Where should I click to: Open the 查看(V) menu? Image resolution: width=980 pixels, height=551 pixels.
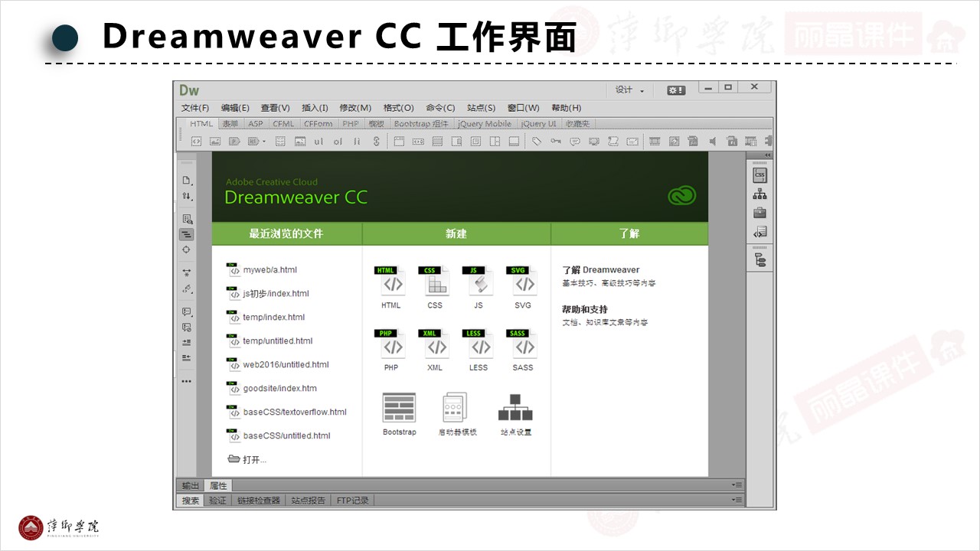pos(276,108)
